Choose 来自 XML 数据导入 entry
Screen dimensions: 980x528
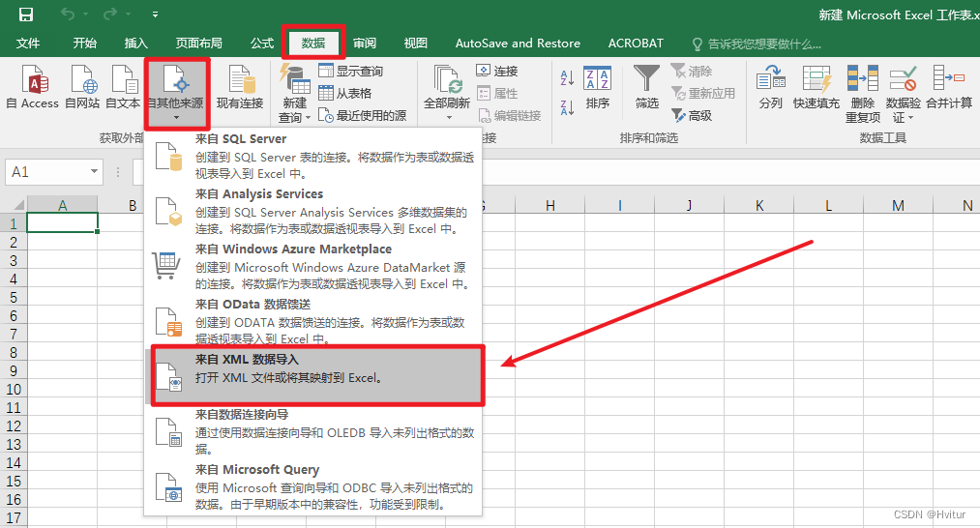coord(317,376)
